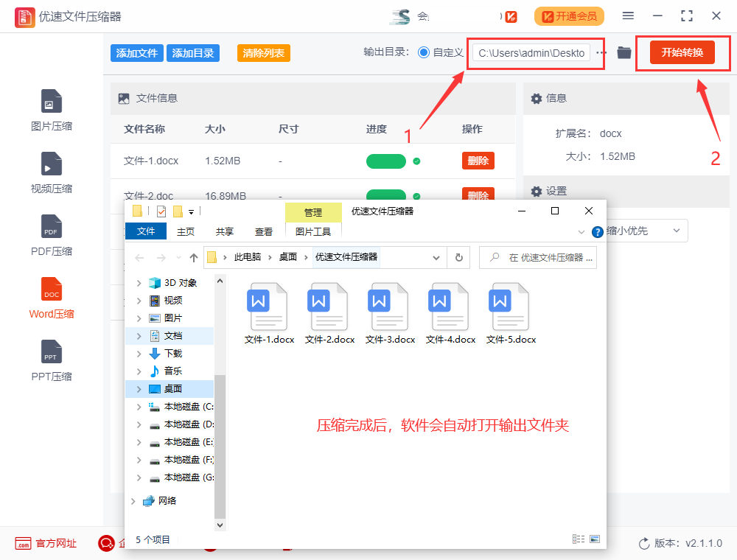Click the 文件名称 column header
737x560 pixels.
[x=144, y=129]
